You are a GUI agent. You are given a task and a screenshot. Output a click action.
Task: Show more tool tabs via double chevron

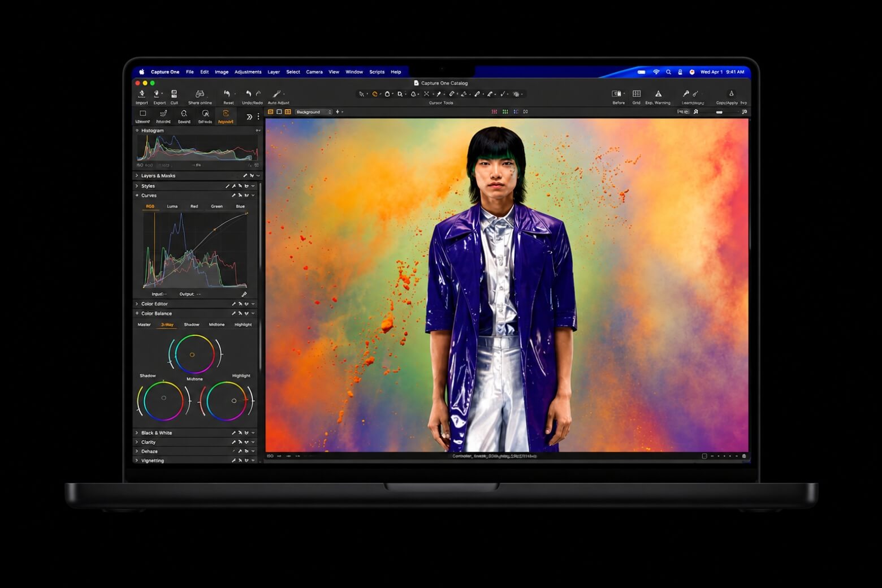pyautogui.click(x=249, y=116)
